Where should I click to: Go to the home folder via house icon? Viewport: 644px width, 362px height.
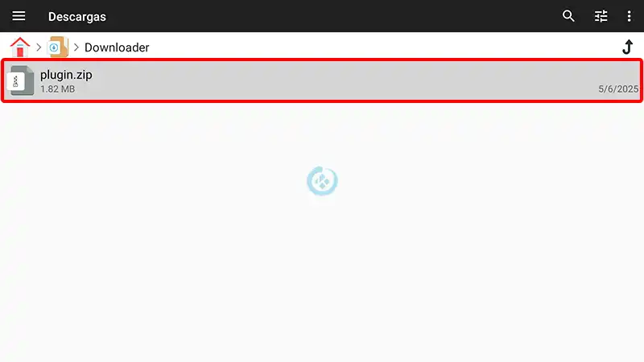click(x=19, y=47)
